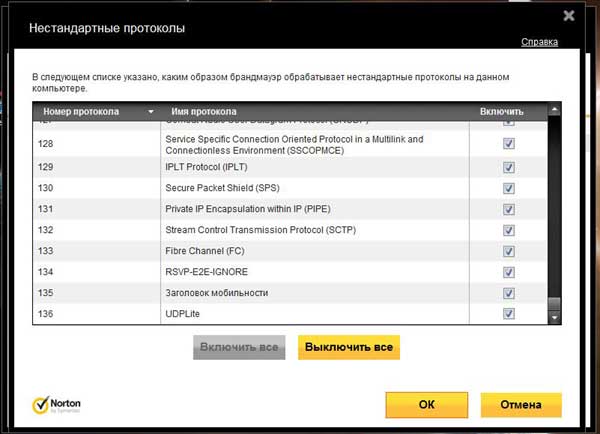Click the Norton by Symantec logo
600x434 pixels.
pos(57,405)
